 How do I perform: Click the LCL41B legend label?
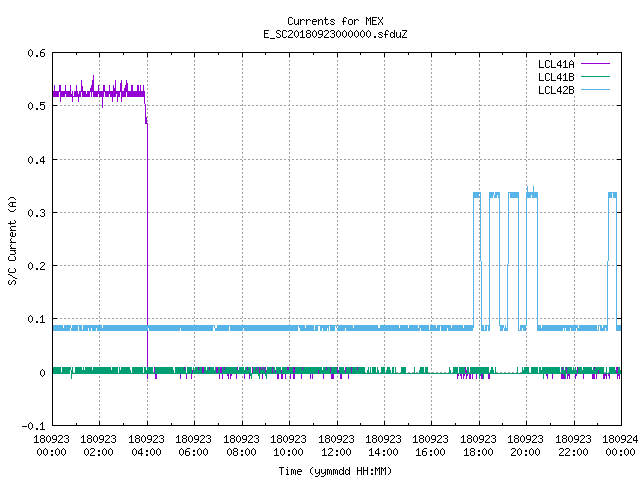click(x=556, y=77)
